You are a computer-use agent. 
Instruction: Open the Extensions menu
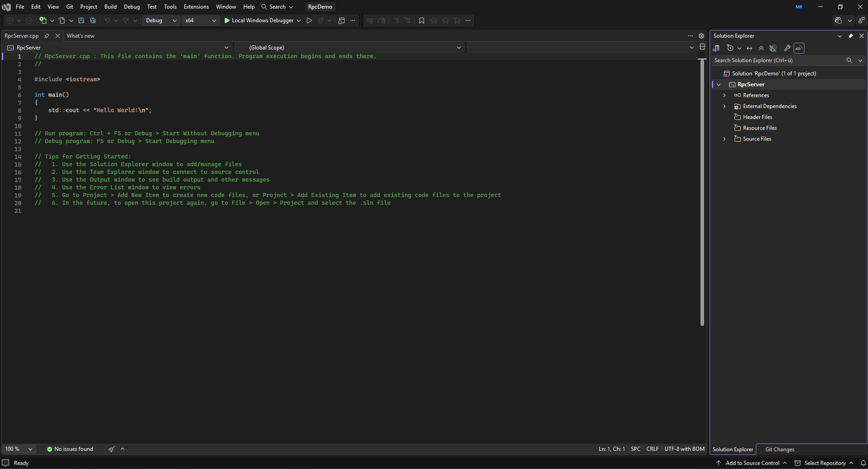[196, 7]
